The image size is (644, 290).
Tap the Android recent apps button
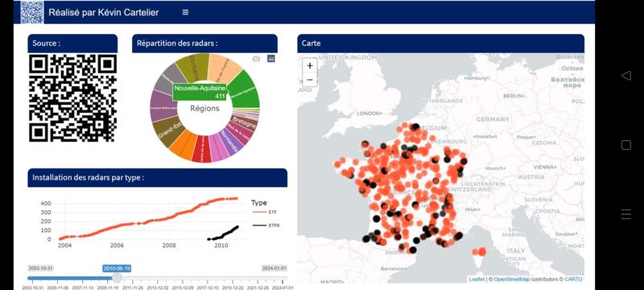click(626, 214)
